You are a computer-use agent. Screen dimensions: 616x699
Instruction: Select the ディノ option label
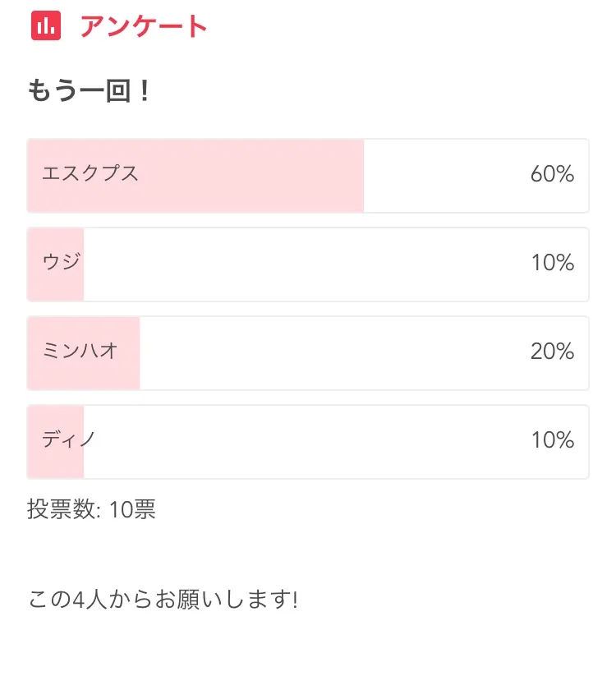70,440
